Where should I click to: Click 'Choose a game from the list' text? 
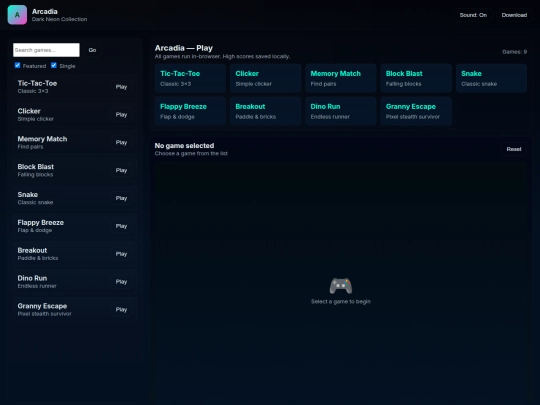[191, 154]
